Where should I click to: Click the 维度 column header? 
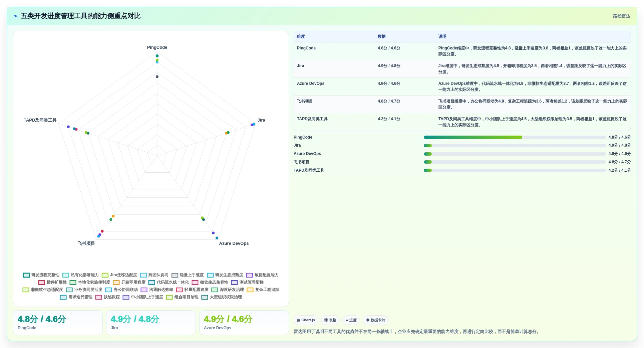tap(301, 36)
